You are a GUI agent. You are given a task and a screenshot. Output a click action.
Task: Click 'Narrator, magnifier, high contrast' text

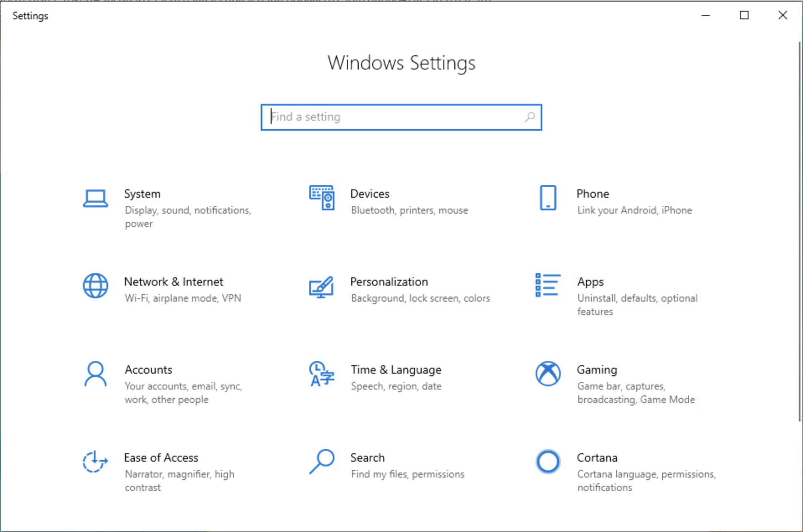tap(179, 480)
